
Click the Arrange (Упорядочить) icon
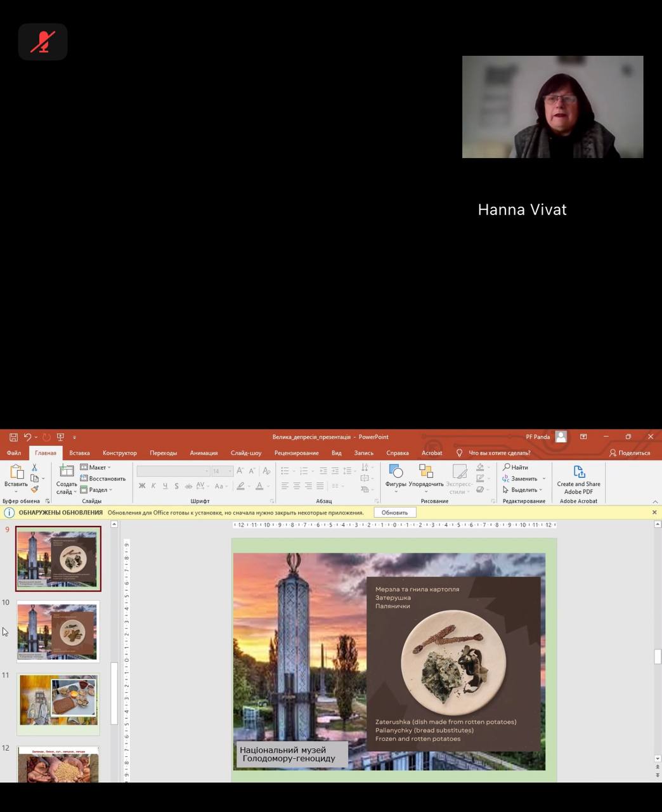coord(426,477)
